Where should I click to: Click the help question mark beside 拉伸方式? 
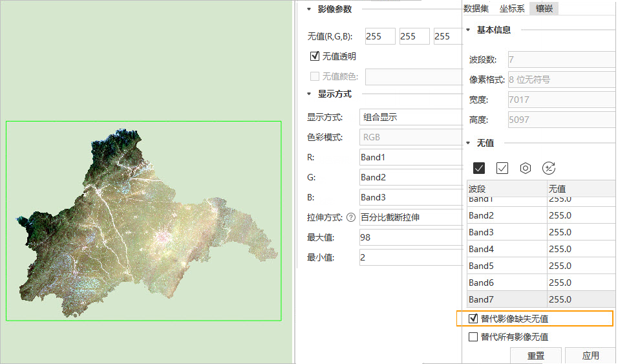[351, 217]
